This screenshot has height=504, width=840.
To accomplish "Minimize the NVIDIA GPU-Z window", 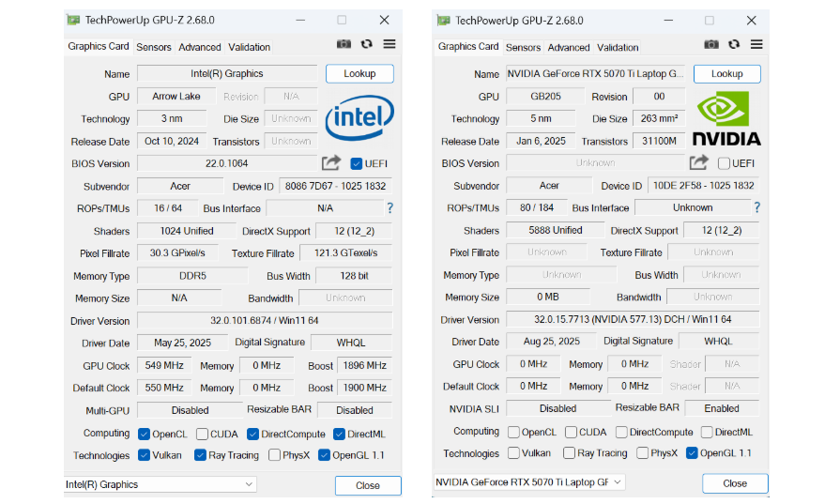I will coord(668,21).
